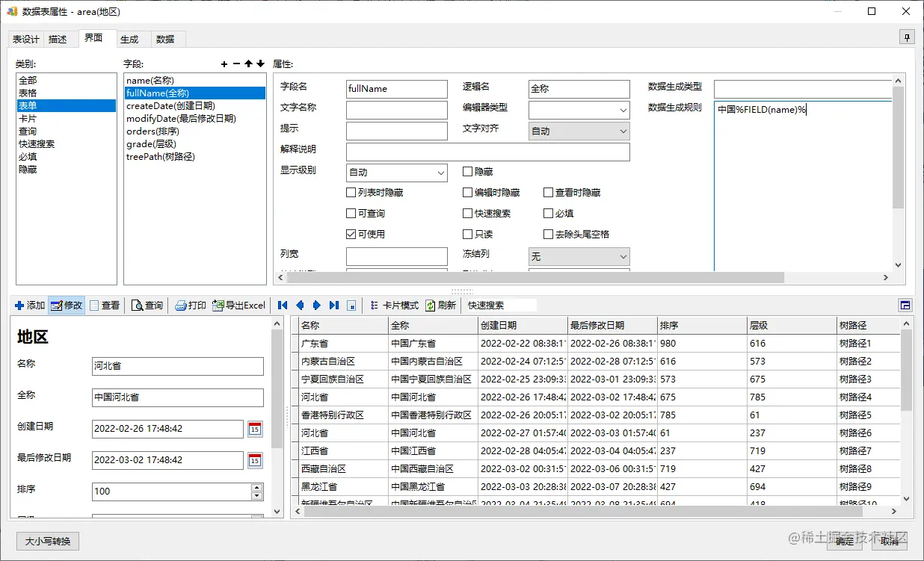Switch to the 表设计 tab
The height and width of the screenshot is (561, 924).
26,40
